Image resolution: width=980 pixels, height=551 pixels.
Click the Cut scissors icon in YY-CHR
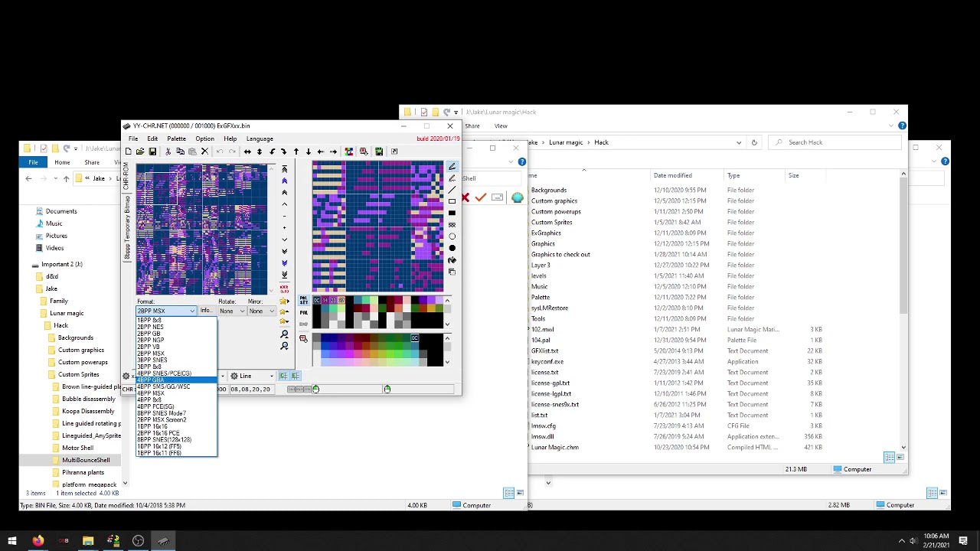tap(168, 152)
